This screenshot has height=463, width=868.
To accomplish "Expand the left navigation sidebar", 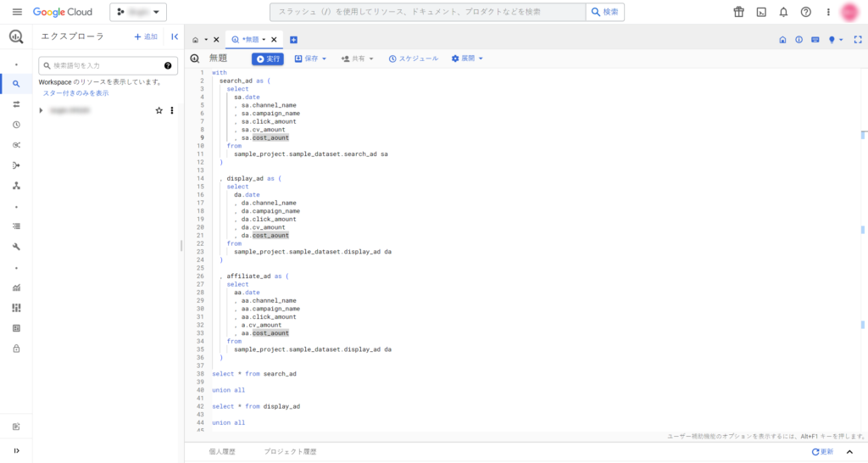I will point(16,450).
